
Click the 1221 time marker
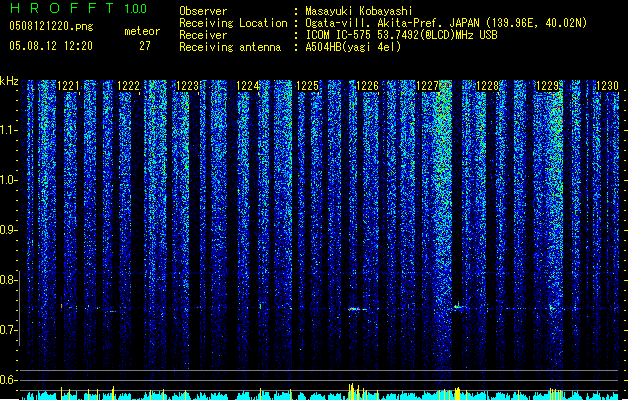(x=68, y=86)
